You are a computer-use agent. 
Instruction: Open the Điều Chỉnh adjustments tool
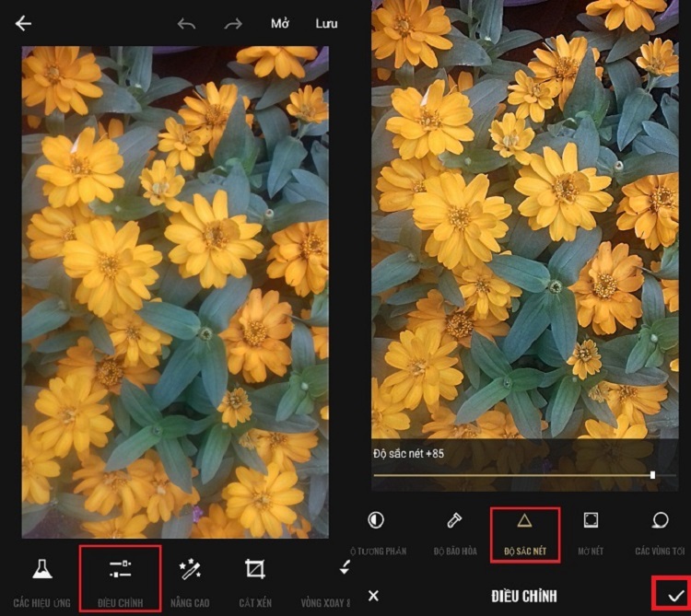120,579
